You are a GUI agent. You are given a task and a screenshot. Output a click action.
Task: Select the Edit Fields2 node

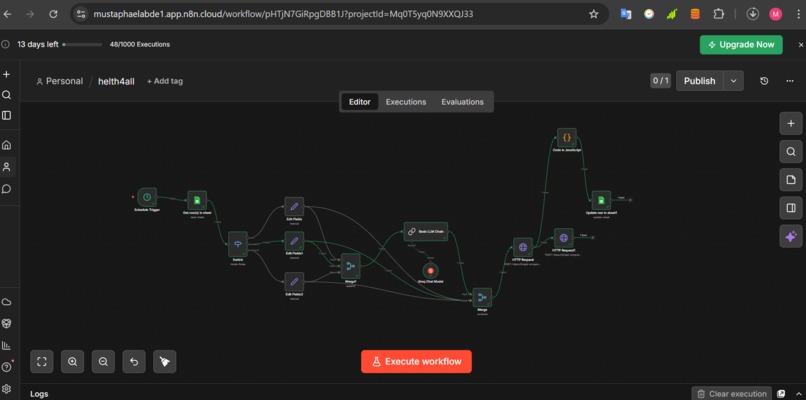pyautogui.click(x=294, y=281)
